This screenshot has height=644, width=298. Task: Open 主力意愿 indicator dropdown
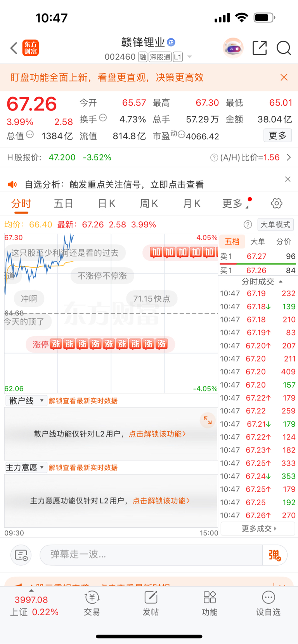[26, 467]
